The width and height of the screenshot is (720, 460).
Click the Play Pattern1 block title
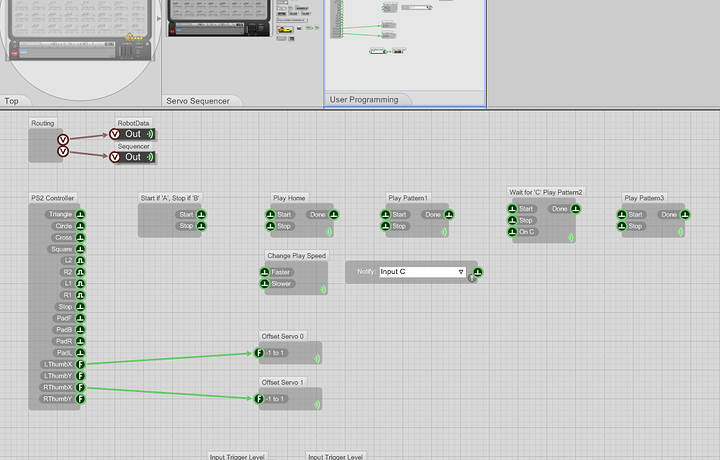pos(408,198)
